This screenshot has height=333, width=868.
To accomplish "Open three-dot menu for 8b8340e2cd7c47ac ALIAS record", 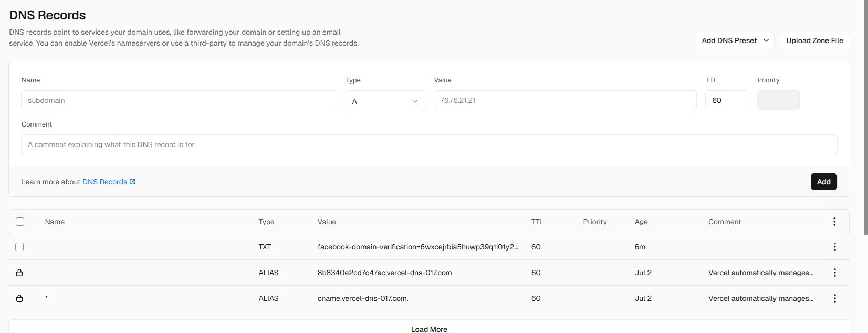I will tap(834, 273).
